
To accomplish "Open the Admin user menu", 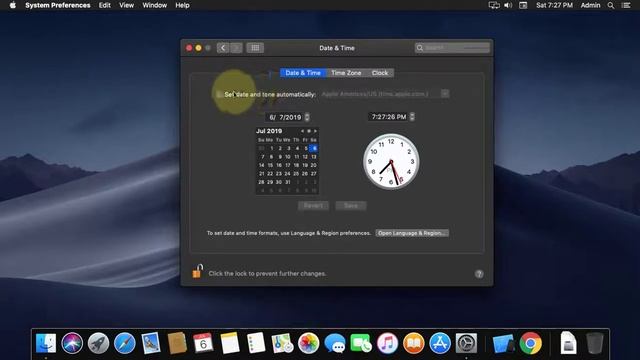I will pyautogui.click(x=590, y=5).
